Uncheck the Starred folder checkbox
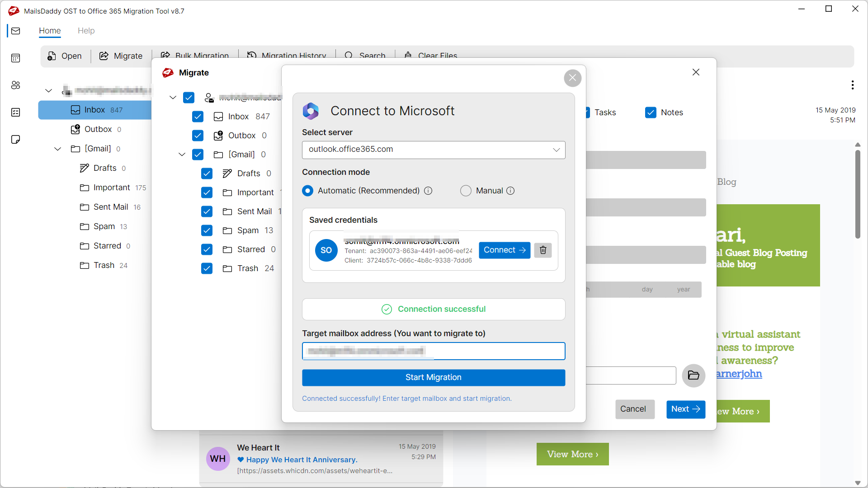Viewport: 868px width, 488px height. click(x=207, y=249)
